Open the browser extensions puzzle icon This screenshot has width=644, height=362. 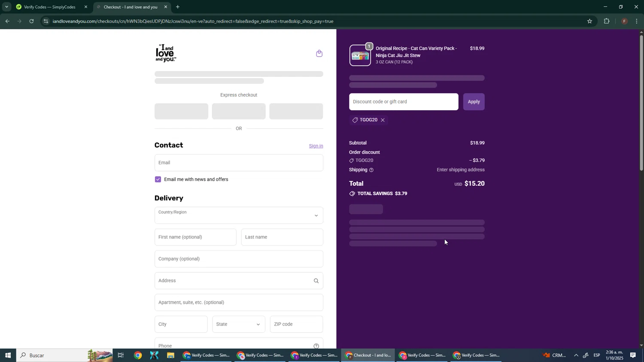(x=607, y=21)
